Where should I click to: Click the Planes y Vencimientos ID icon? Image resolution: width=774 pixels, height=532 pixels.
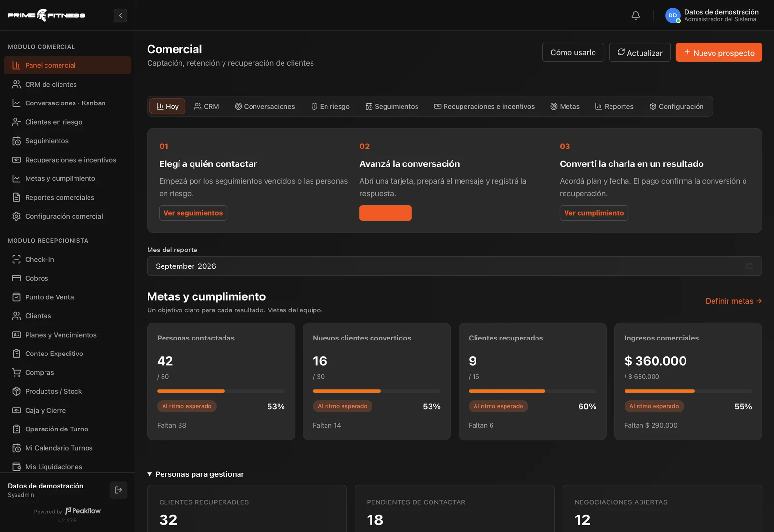tap(16, 335)
